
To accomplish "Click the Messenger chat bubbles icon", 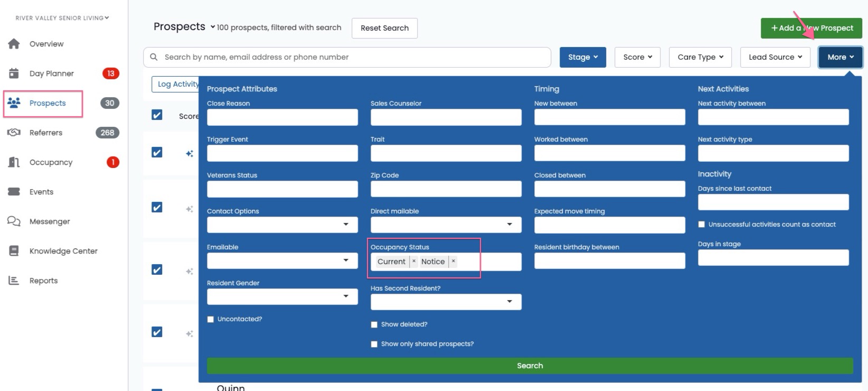I will [14, 221].
